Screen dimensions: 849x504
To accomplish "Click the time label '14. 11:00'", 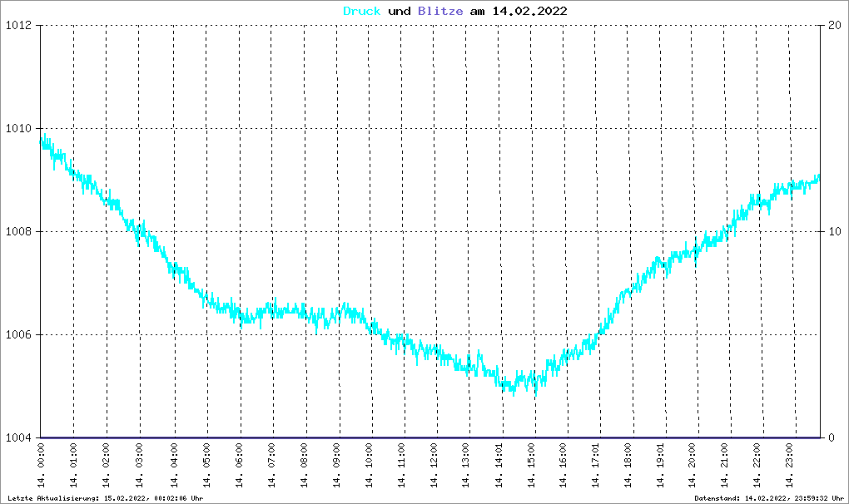I will 402,466.
